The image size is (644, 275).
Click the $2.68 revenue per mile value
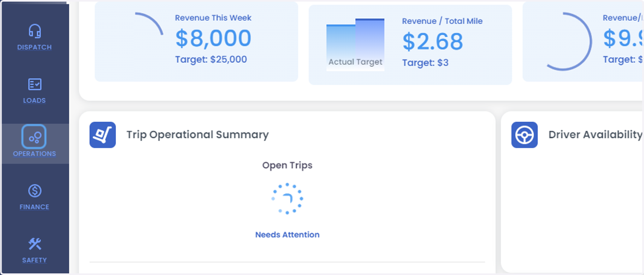pyautogui.click(x=433, y=41)
